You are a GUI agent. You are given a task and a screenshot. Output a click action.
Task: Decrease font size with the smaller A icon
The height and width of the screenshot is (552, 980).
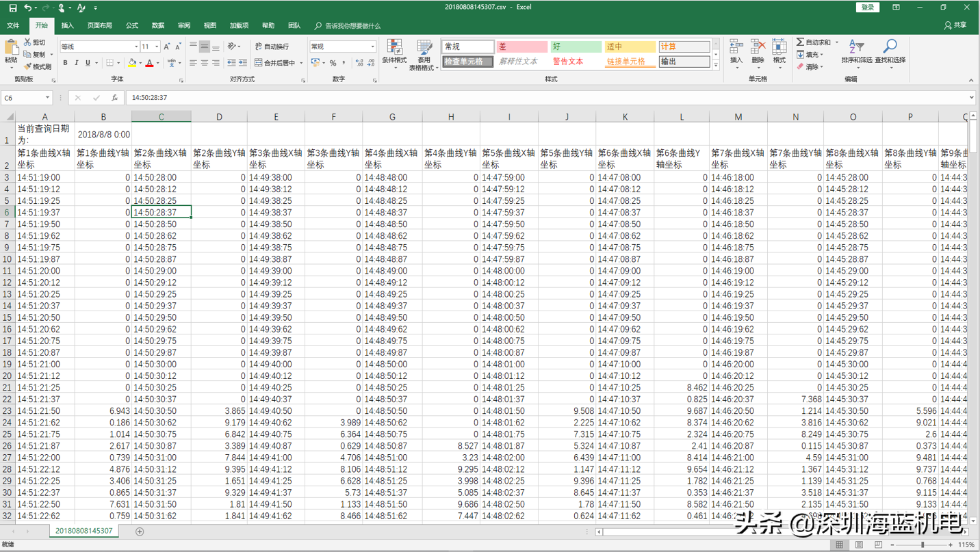178,47
